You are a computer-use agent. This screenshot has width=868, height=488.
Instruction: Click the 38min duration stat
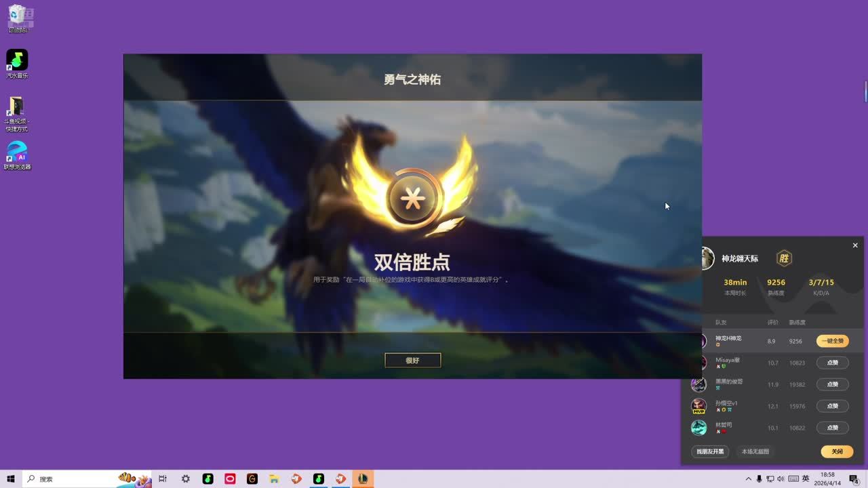click(735, 282)
